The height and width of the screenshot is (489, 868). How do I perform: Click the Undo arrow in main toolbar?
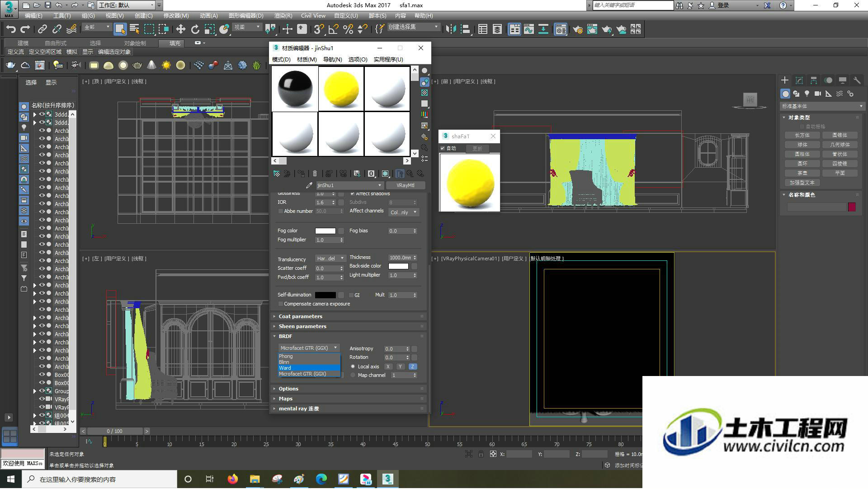pyautogui.click(x=11, y=29)
